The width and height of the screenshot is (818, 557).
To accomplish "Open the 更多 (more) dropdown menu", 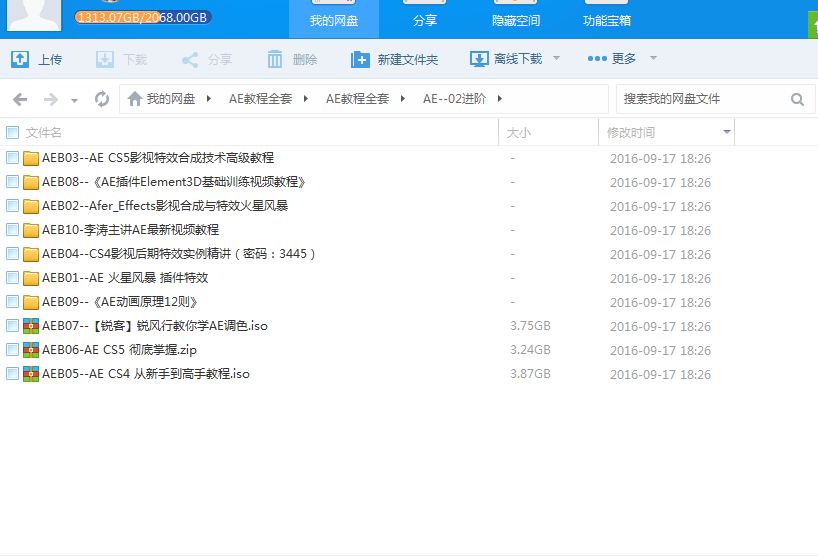I will click(x=622, y=59).
